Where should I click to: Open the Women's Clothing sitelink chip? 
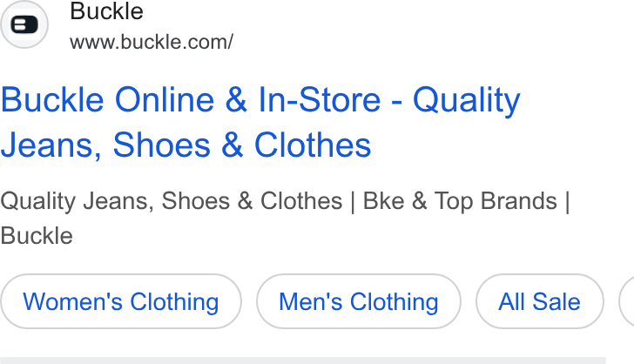click(121, 301)
